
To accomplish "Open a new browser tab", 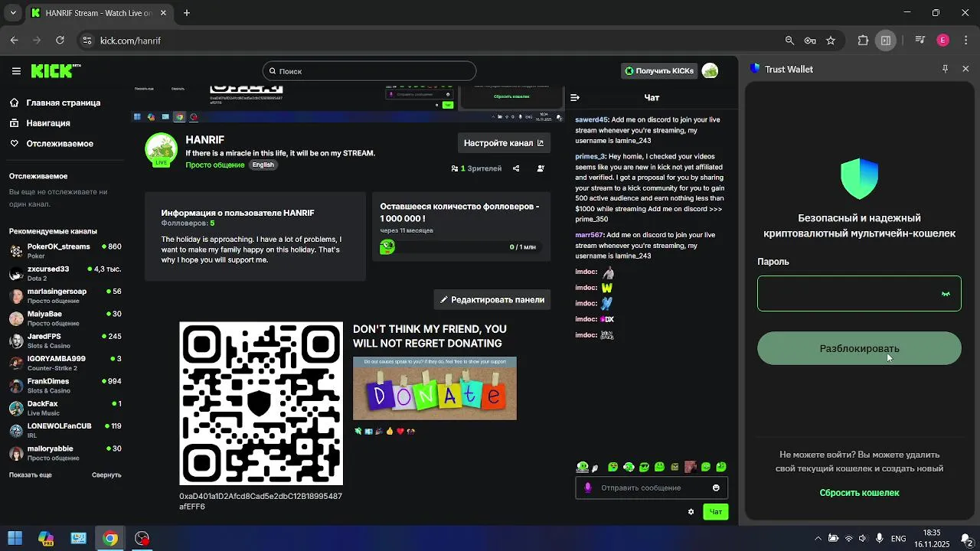I will point(187,13).
